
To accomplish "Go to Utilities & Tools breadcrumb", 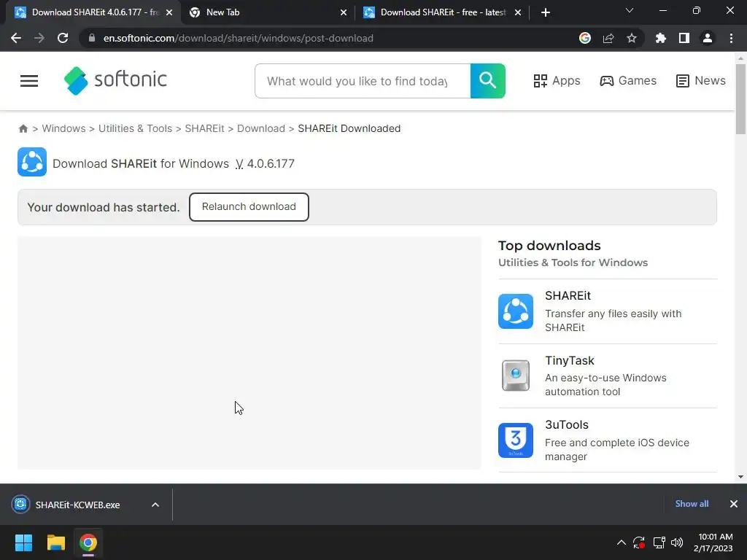I will coord(135,128).
